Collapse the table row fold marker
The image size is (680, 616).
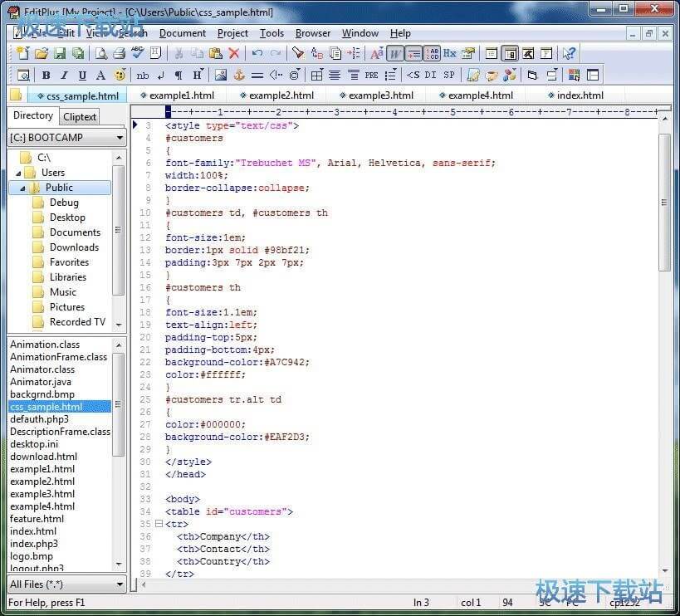click(159, 524)
